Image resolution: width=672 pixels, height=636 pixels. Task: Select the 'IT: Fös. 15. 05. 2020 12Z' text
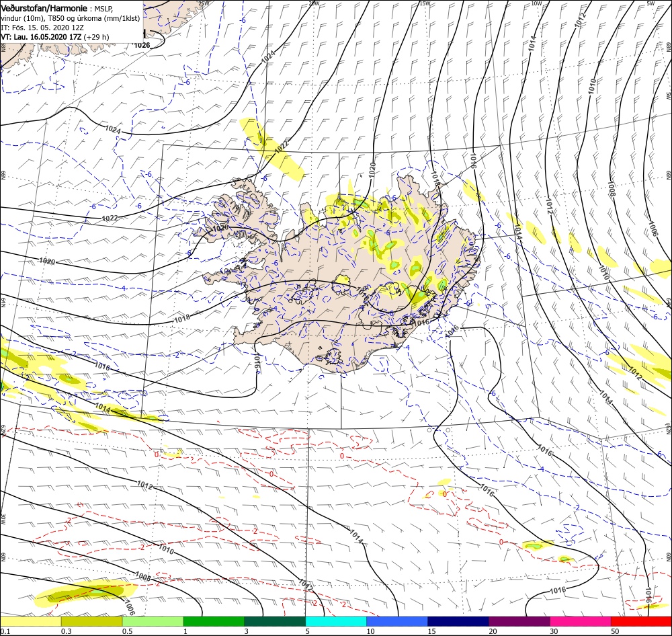[42, 28]
